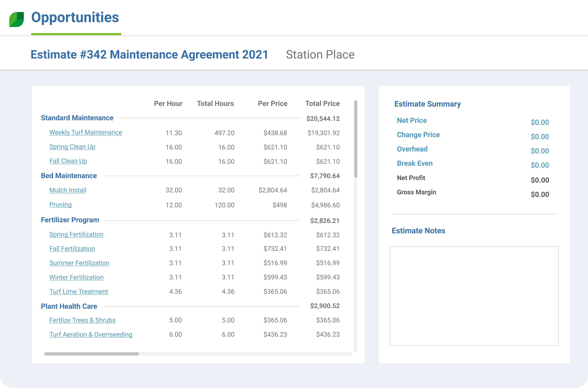This screenshot has height=388, width=588.
Task: Expand the Fertilizer Program section
Action: (x=70, y=220)
